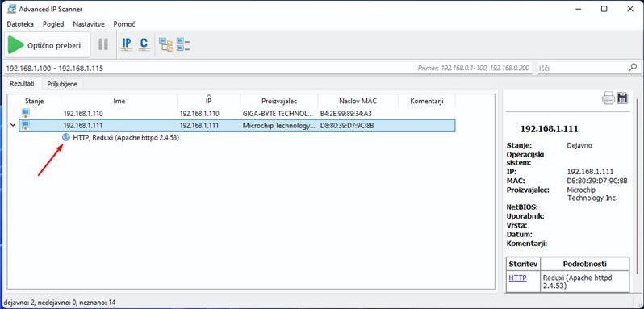The image size is (644, 309).
Task: Sort by the IP column header
Action: (x=209, y=101)
